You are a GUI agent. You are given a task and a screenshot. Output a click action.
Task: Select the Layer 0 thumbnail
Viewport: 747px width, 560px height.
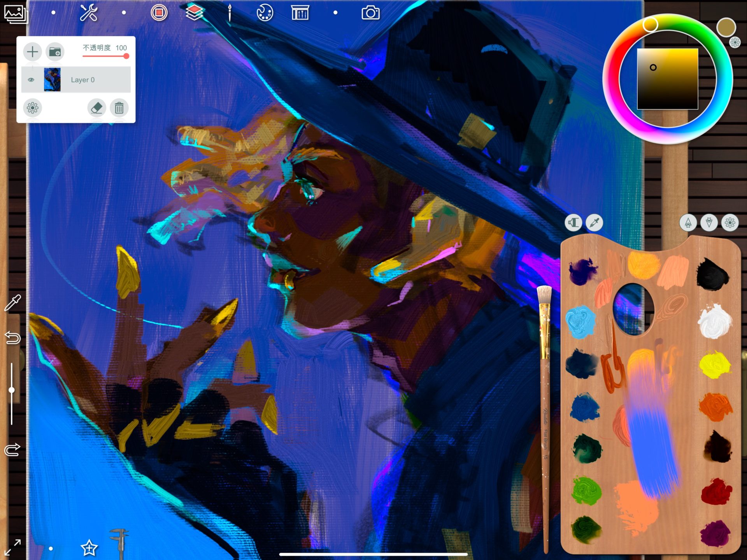[52, 80]
